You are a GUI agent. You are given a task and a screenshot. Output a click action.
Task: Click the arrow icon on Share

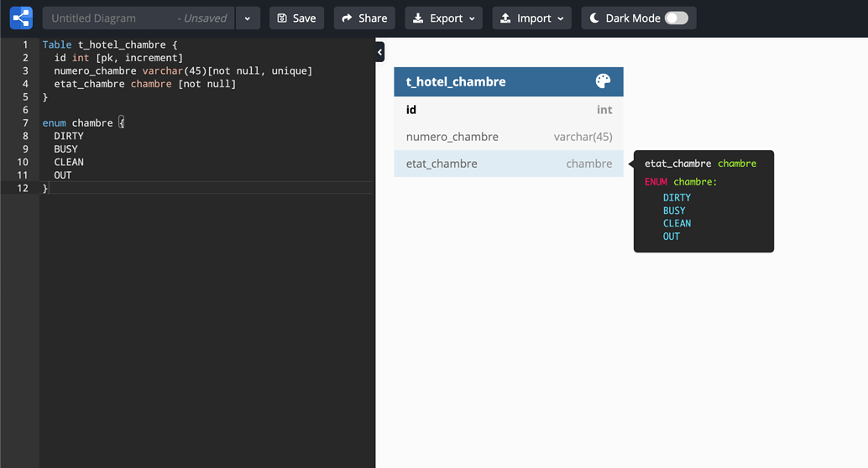(347, 18)
